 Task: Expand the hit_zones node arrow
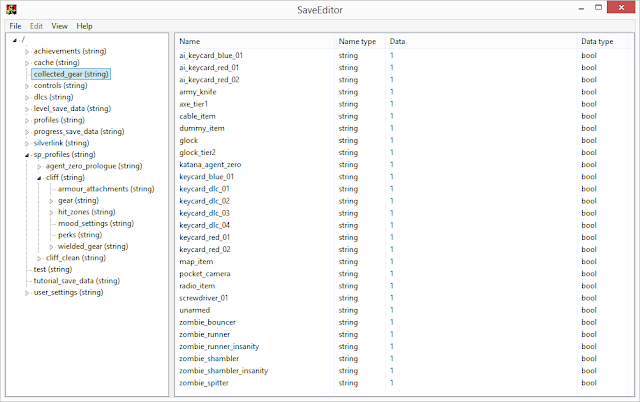pyautogui.click(x=52, y=212)
